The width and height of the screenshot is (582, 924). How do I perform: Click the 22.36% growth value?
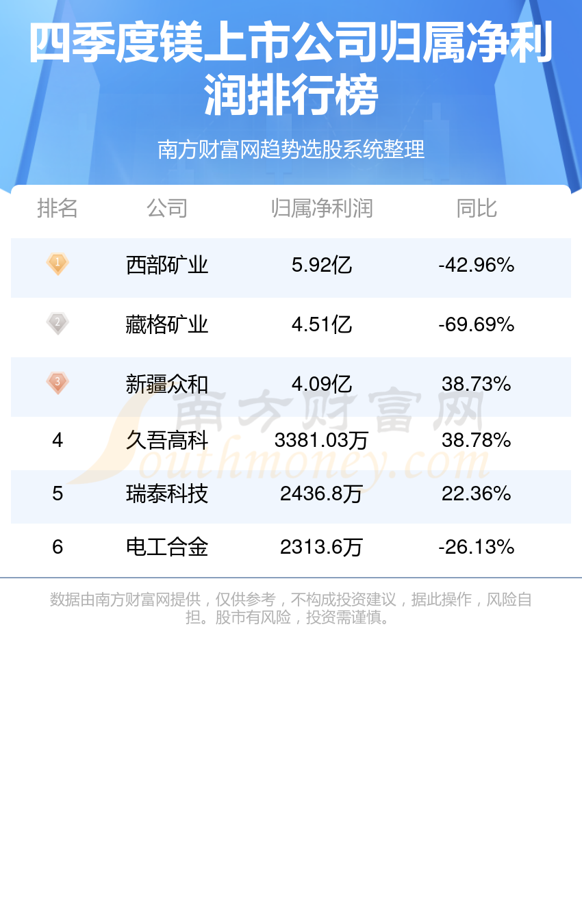[x=477, y=493]
